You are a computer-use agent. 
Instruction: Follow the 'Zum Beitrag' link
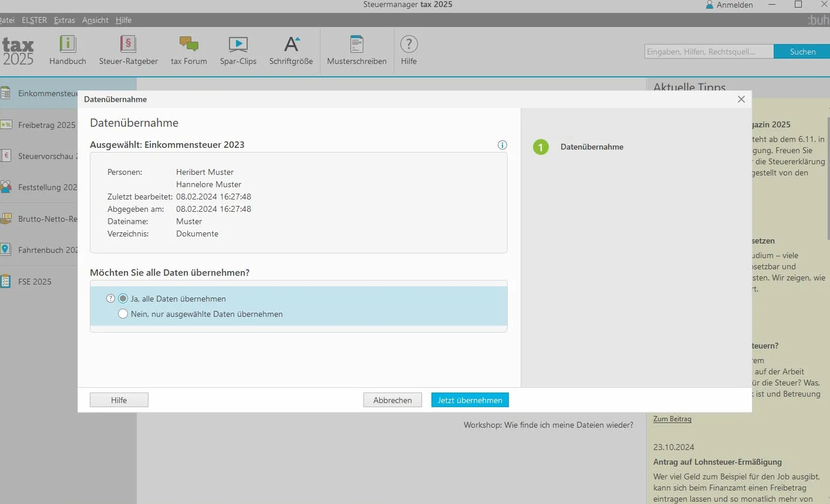pos(672,419)
